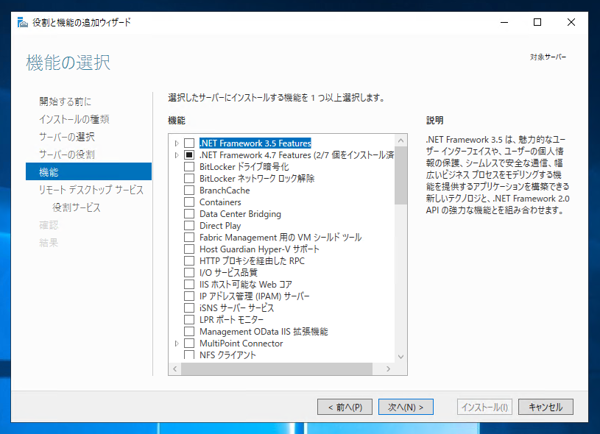
Task: Select Host Guardian Hyper-V サポート label
Action: (x=259, y=249)
